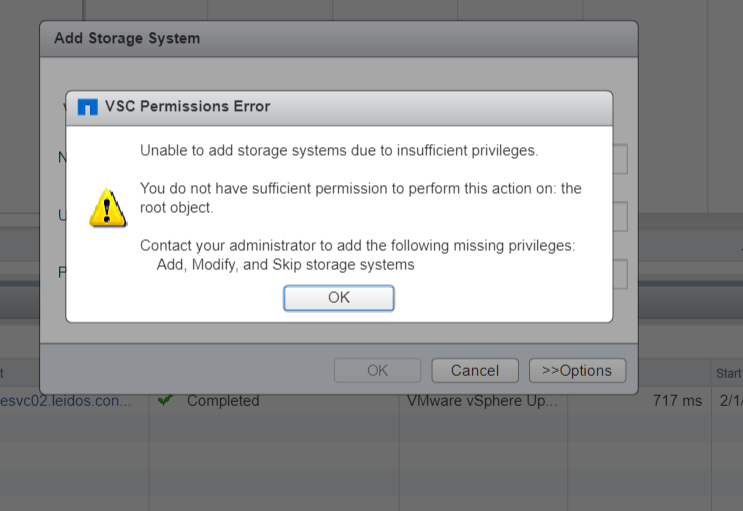743x511 pixels.
Task: Click the VSC Permissions Error title bar
Action: coord(400,107)
